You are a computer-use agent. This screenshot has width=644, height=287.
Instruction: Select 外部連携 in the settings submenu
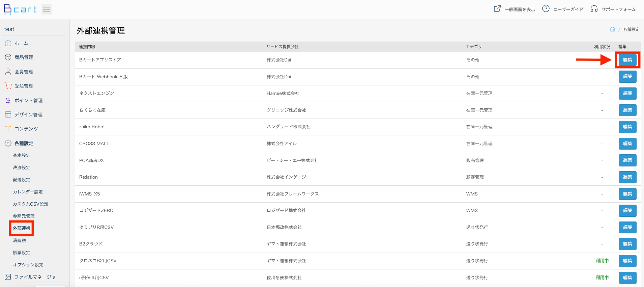pos(22,228)
